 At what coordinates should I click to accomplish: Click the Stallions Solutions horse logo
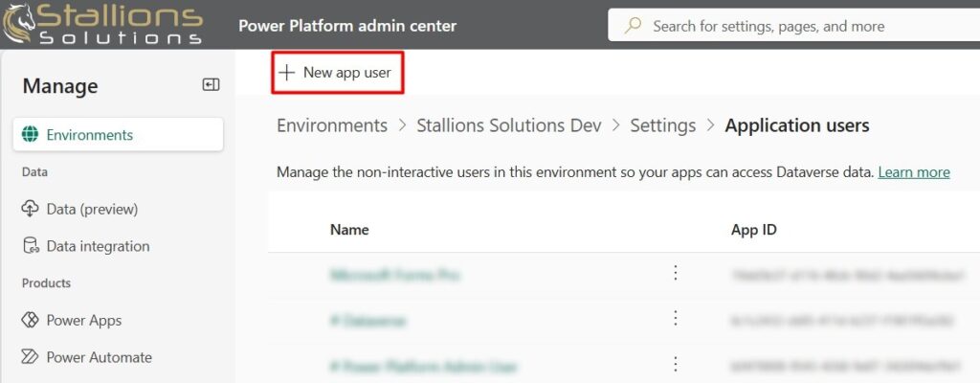point(19,25)
